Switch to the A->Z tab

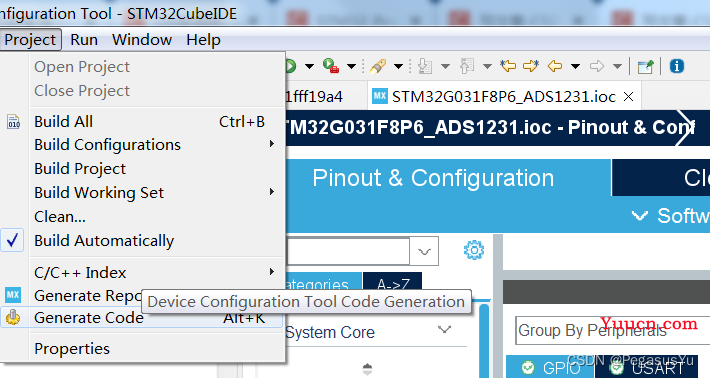(x=393, y=282)
